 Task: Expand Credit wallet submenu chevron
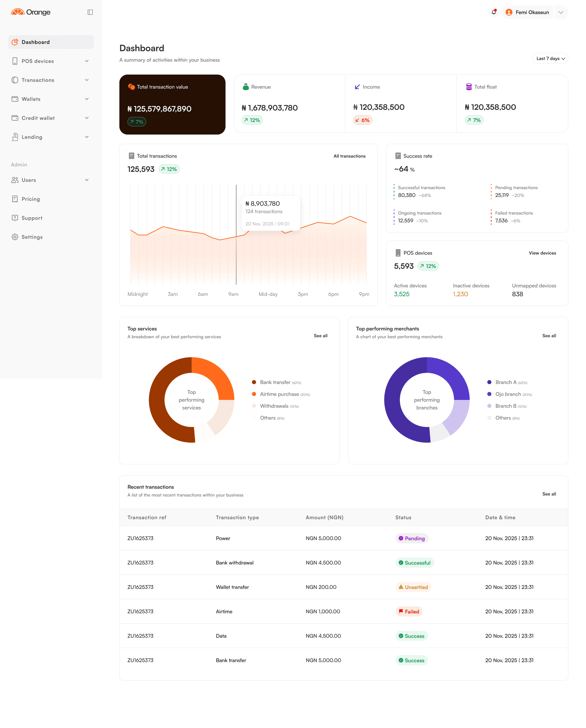click(87, 118)
